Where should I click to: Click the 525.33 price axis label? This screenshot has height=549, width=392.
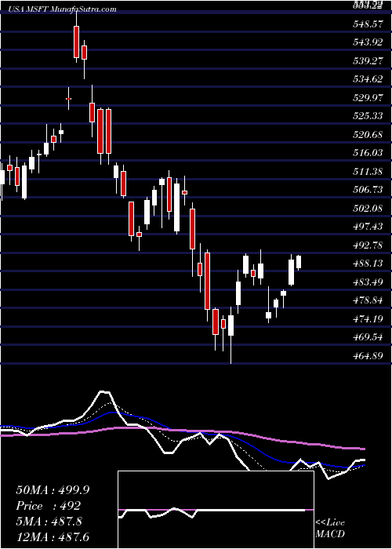367,116
